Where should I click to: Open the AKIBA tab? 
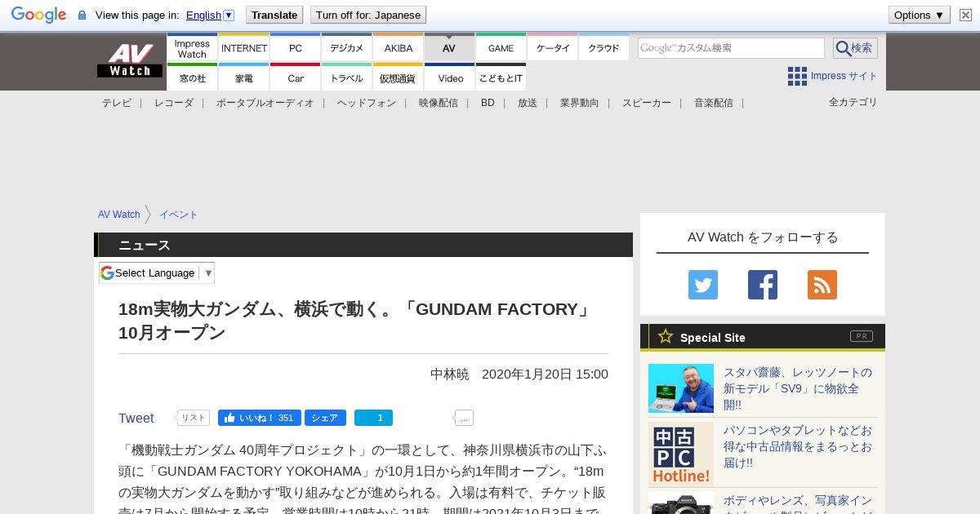click(x=399, y=48)
